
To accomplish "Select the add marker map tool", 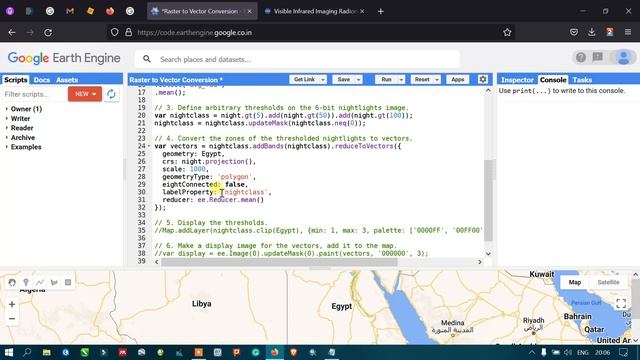I will (26, 282).
